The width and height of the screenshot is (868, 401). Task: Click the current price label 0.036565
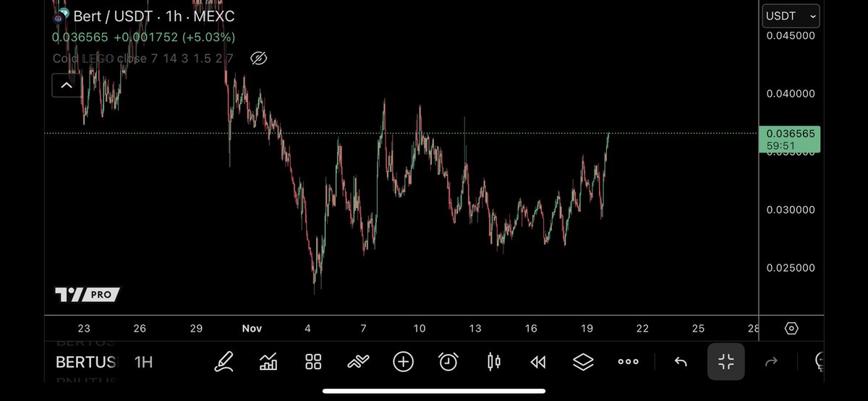(x=789, y=134)
